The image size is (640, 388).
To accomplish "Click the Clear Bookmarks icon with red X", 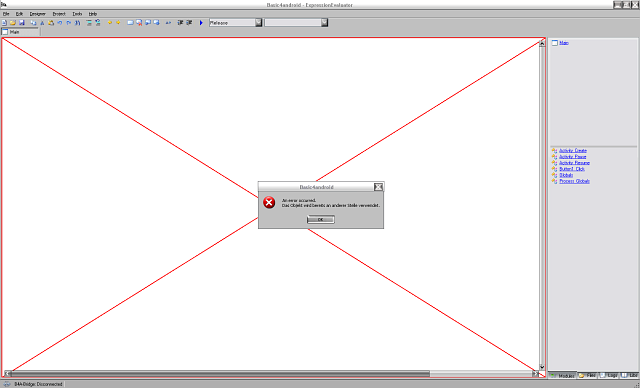I will pyautogui.click(x=139, y=23).
